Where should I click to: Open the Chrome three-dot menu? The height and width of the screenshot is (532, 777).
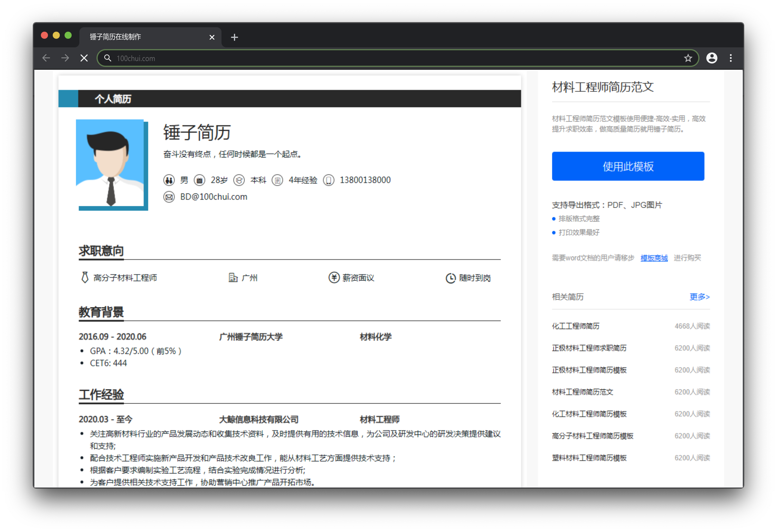point(731,58)
